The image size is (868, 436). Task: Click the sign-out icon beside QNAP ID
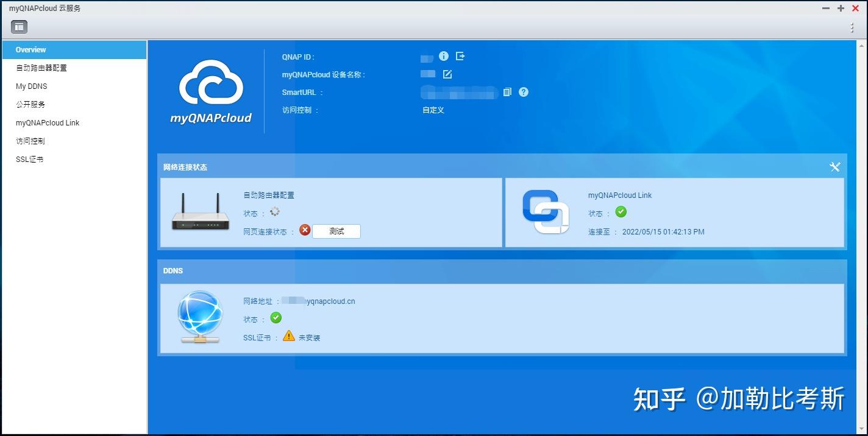[460, 56]
